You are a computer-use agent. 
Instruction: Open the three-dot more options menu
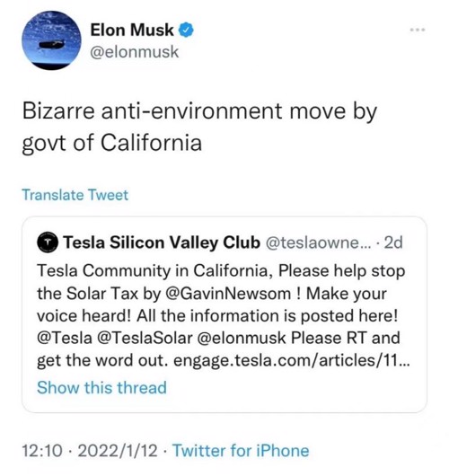click(418, 30)
